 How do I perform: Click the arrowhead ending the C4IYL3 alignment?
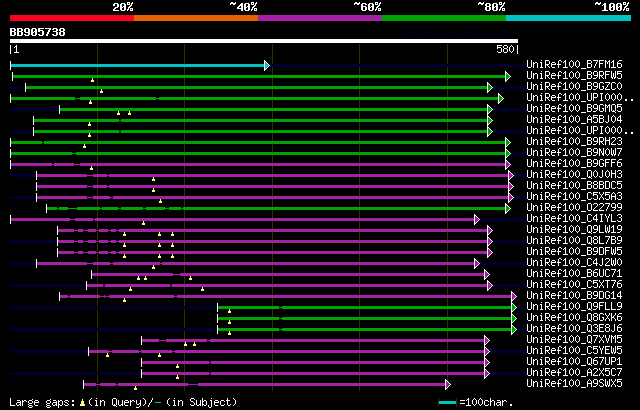(477, 219)
